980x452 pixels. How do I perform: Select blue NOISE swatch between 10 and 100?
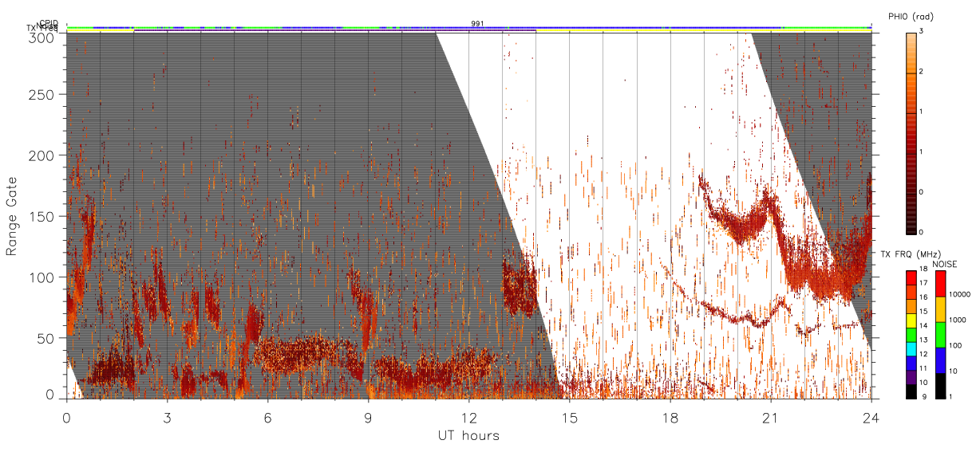(939, 360)
